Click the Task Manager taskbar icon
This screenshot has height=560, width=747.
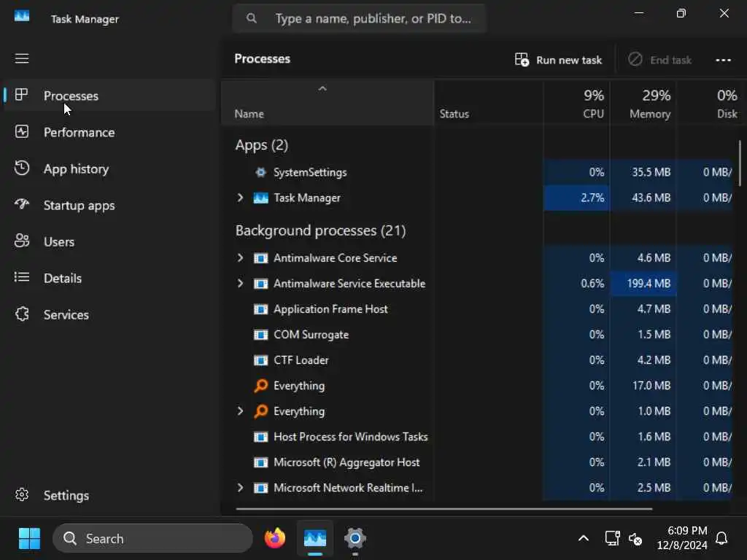(x=315, y=538)
